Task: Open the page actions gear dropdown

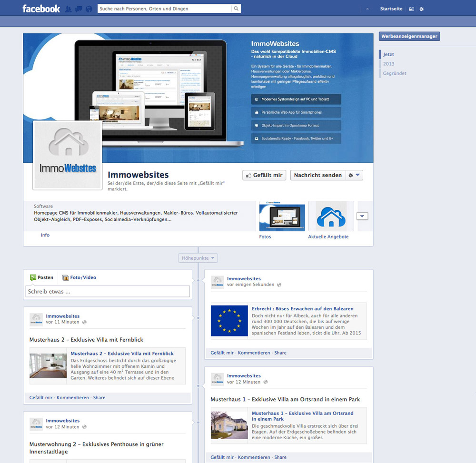Action: coord(354,175)
